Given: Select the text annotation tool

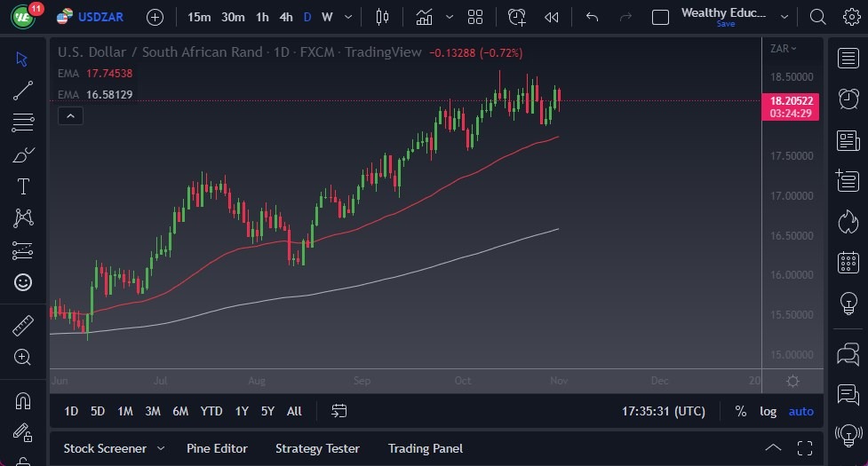Looking at the screenshot, I should click(23, 186).
